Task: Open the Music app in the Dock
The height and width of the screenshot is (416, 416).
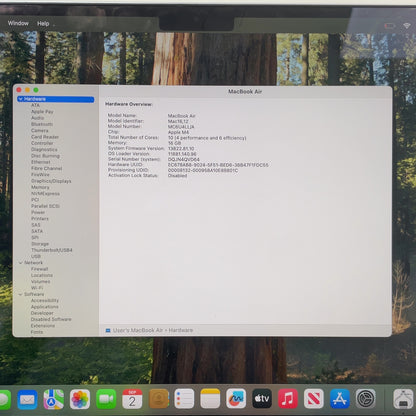Action: click(x=288, y=398)
